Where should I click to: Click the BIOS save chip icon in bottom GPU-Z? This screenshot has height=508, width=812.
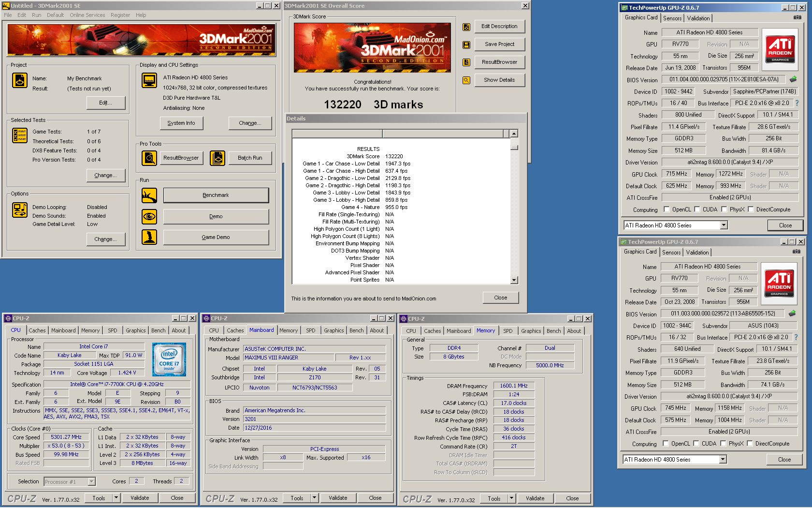click(x=792, y=313)
